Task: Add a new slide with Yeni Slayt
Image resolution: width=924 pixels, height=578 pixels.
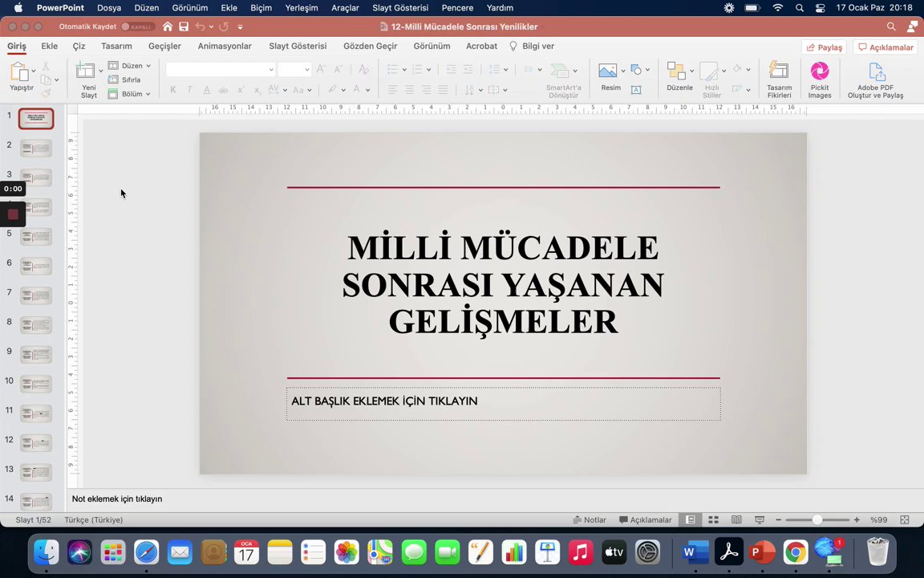Action: (86, 71)
